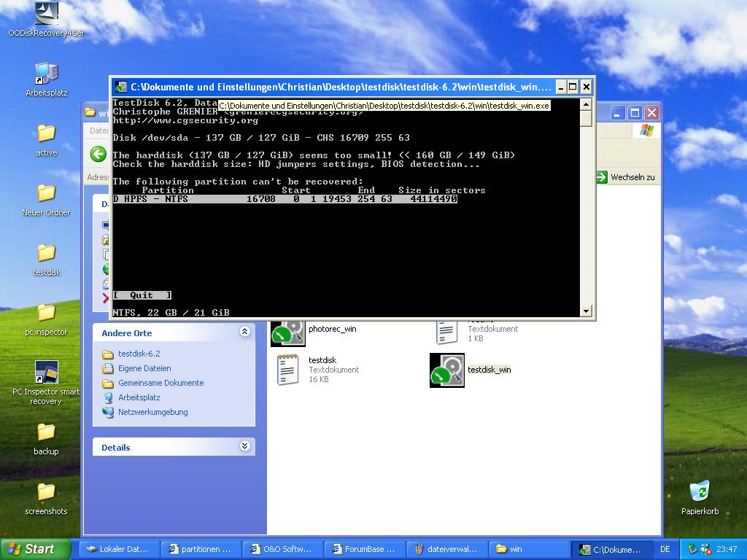Switch to dateiverwal... taskbar item
Image resolution: width=747 pixels, height=560 pixels.
[447, 549]
